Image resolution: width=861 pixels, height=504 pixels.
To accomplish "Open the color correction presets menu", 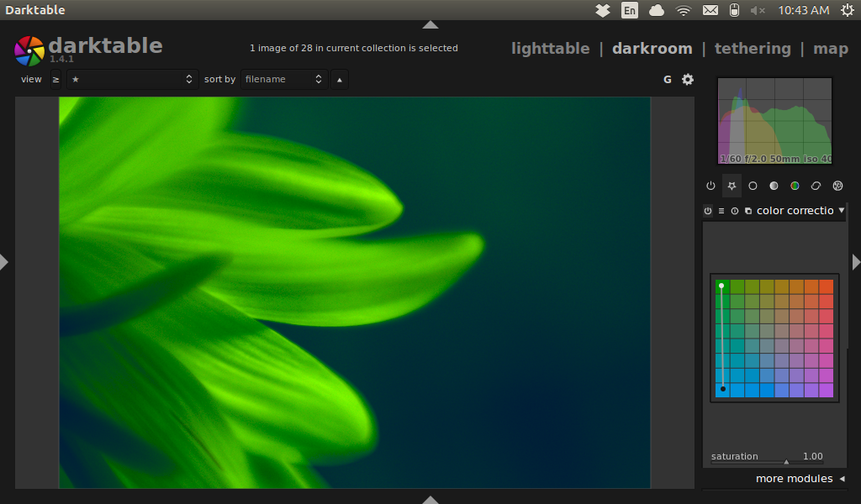I will (x=721, y=211).
